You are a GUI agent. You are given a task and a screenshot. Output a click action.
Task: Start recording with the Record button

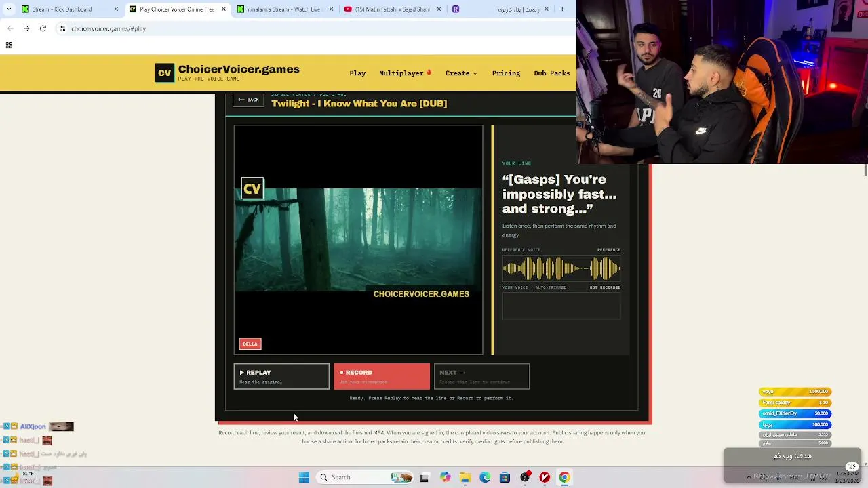(381, 377)
